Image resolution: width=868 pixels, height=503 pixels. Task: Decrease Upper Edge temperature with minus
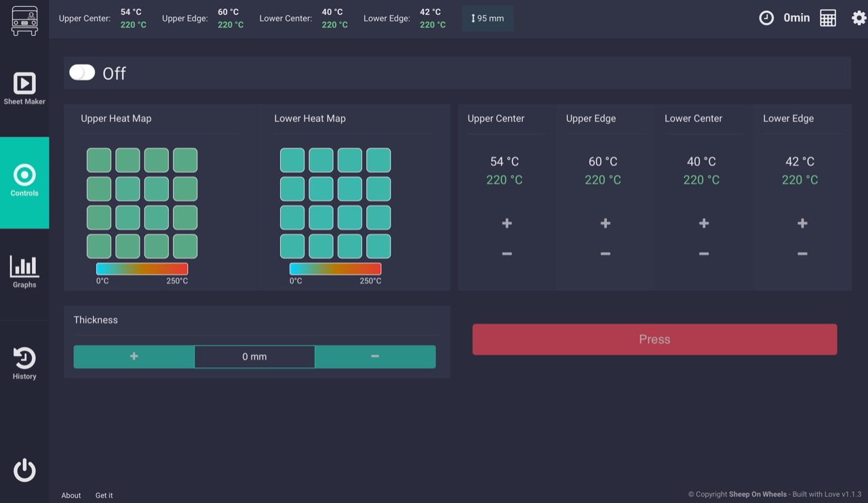tap(605, 254)
